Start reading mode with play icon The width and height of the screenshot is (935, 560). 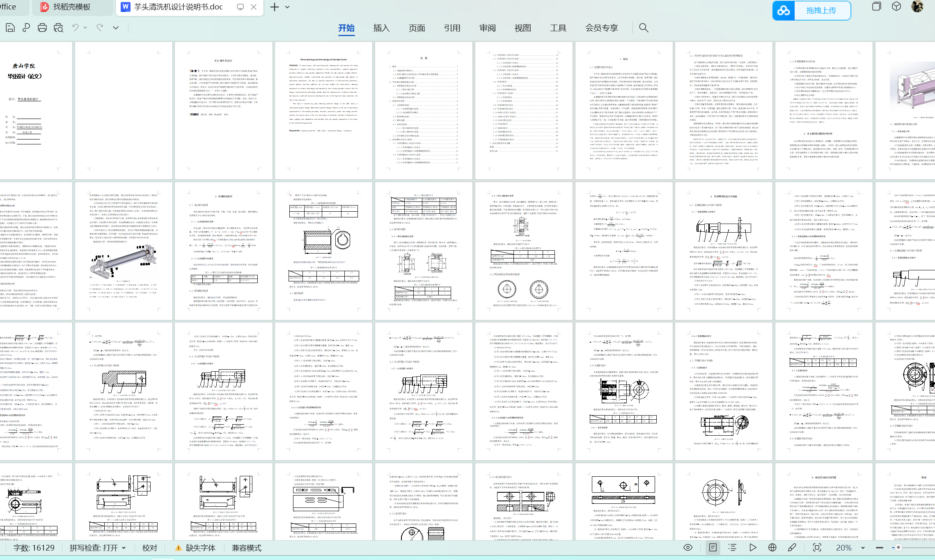click(753, 547)
